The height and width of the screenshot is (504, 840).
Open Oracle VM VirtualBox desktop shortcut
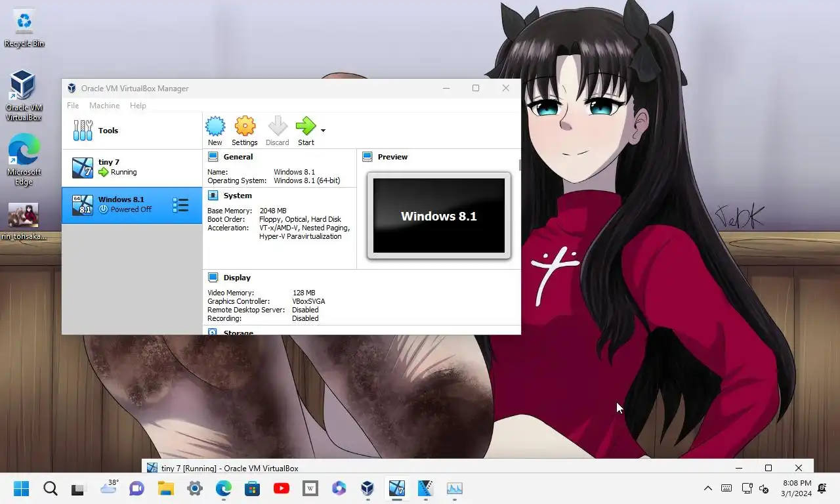[x=24, y=96]
